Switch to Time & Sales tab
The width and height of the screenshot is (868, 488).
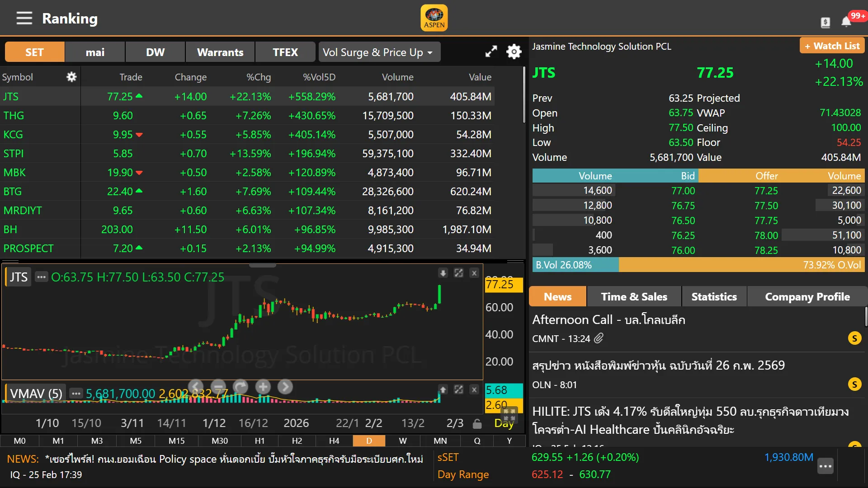coord(634,297)
